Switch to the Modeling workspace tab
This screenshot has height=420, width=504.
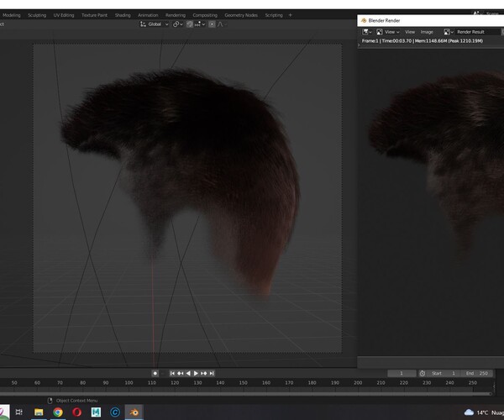point(11,15)
